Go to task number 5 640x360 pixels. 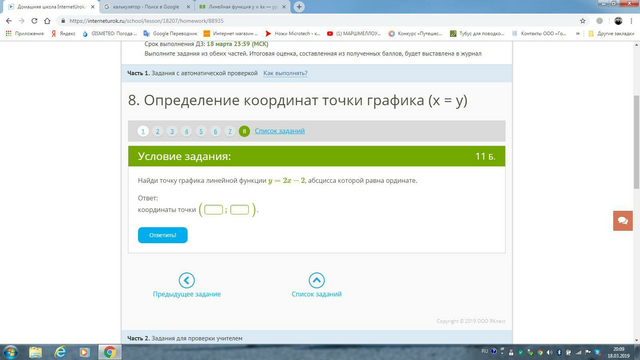[x=201, y=131]
